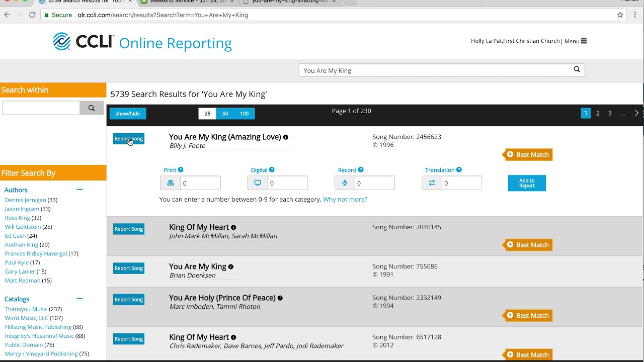The image size is (644, 362).
Task: Click Report Song for King Of My Heart 6517128
Action: point(129,339)
